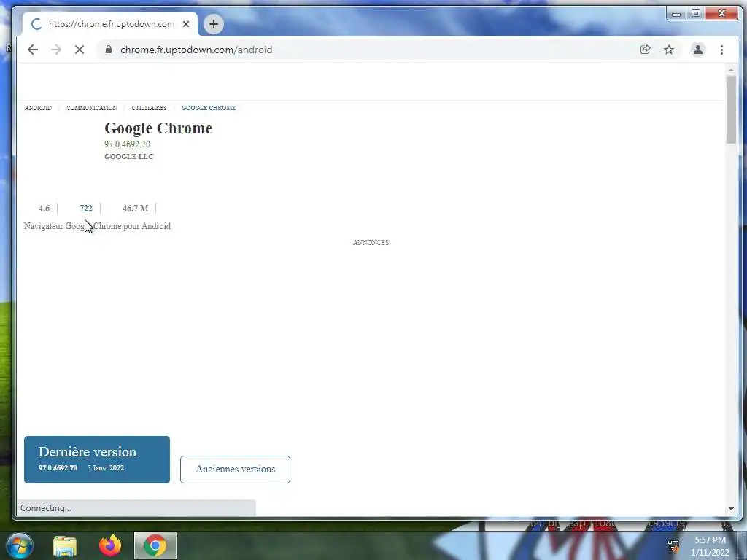
Task: Go back to the previous page
Action: point(32,50)
